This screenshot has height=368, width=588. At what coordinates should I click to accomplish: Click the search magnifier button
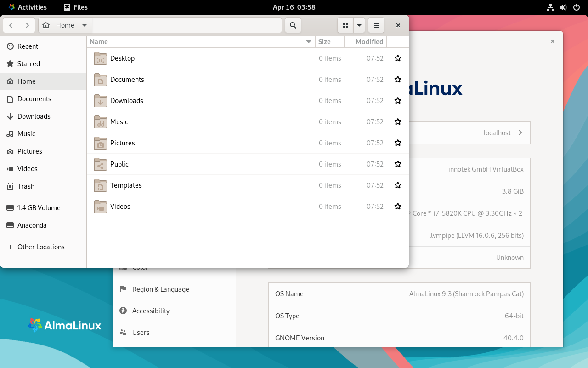(x=293, y=25)
